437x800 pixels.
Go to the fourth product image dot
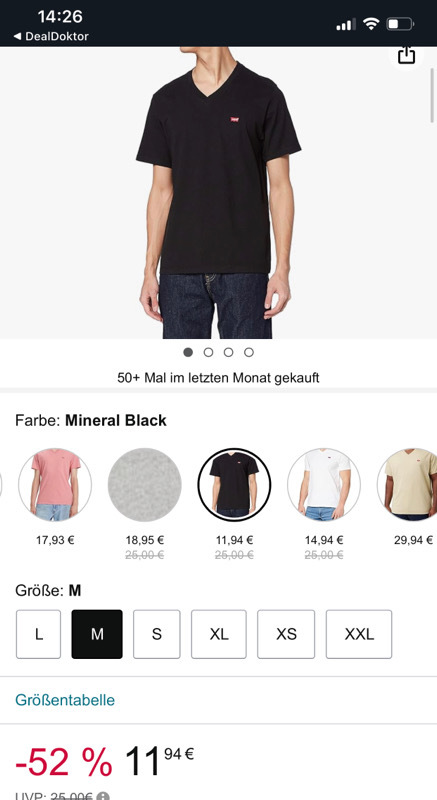point(249,352)
